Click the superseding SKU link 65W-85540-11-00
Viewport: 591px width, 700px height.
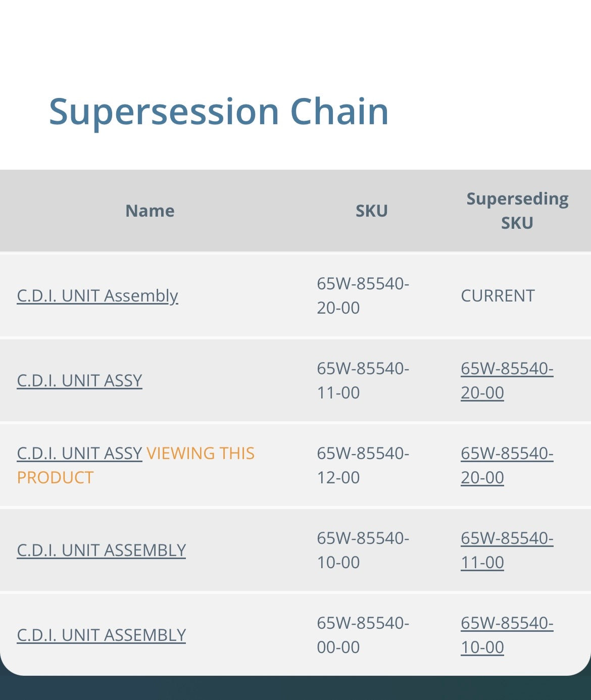pyautogui.click(x=507, y=550)
